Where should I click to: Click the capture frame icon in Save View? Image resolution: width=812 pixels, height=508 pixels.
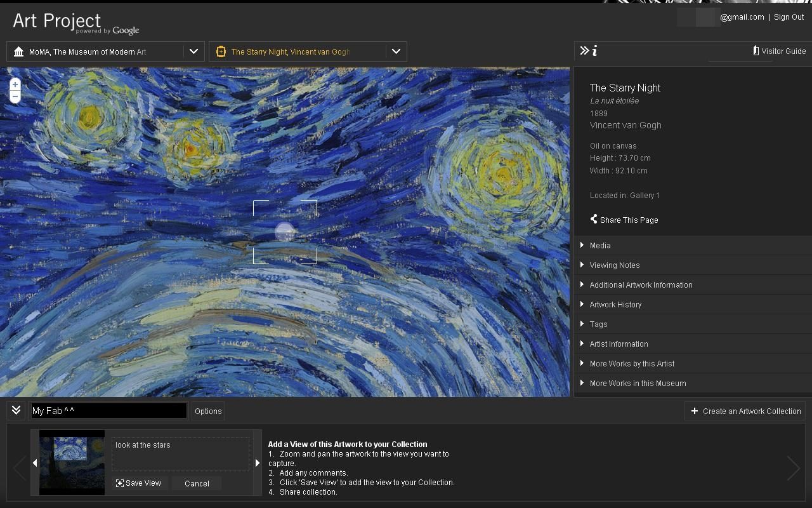tap(119, 483)
